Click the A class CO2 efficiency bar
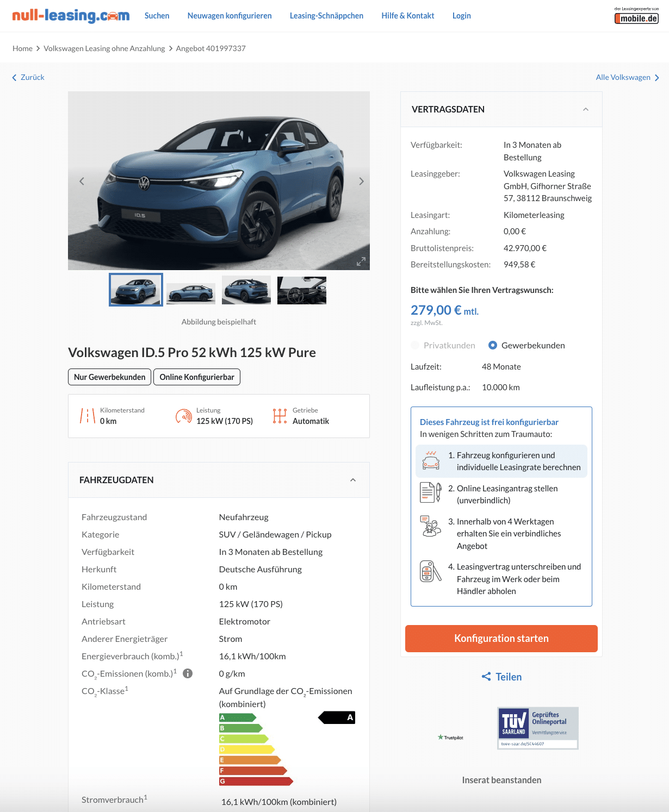 (x=237, y=717)
